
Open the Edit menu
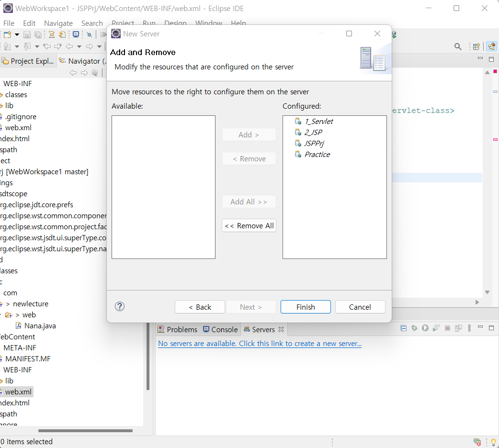coord(29,23)
